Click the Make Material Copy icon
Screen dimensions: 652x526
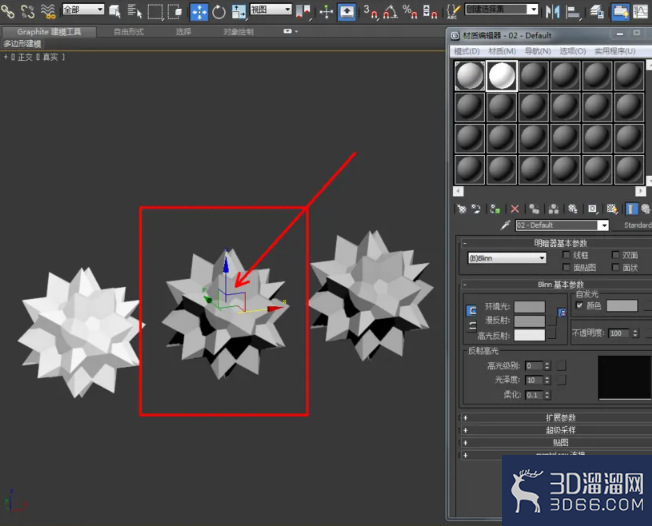534,209
